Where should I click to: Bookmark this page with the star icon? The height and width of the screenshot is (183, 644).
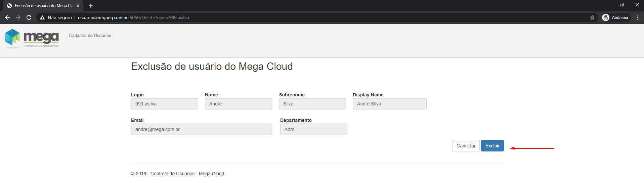tap(592, 17)
